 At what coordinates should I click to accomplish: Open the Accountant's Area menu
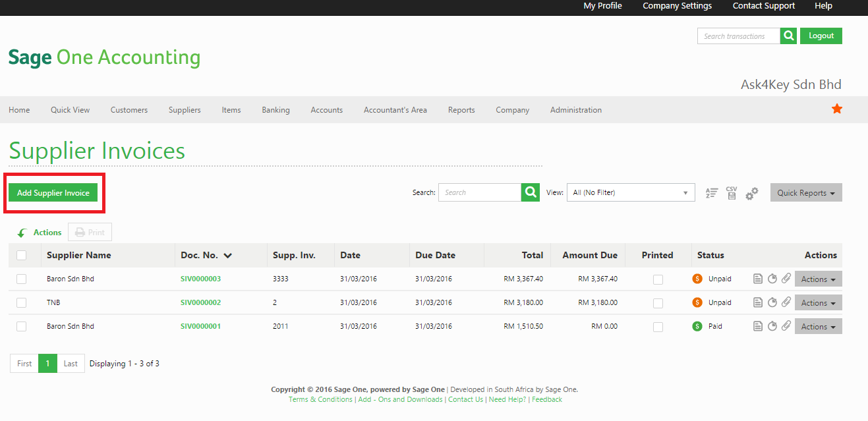tap(395, 110)
